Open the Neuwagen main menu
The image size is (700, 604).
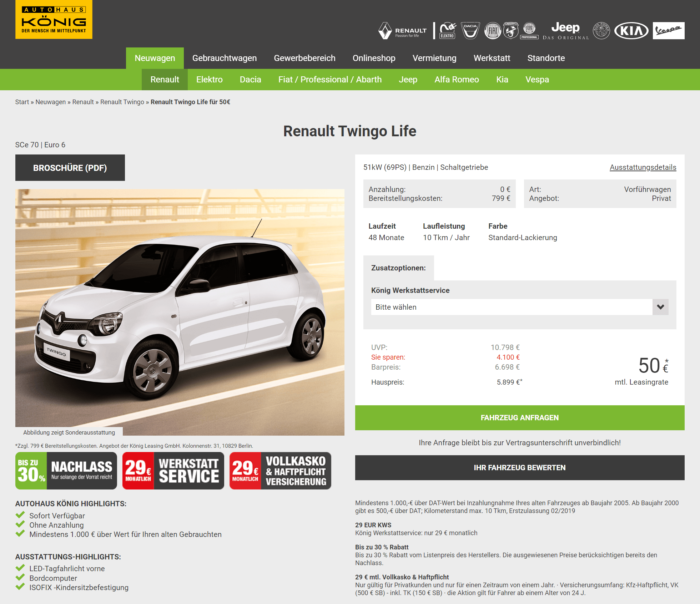(155, 58)
